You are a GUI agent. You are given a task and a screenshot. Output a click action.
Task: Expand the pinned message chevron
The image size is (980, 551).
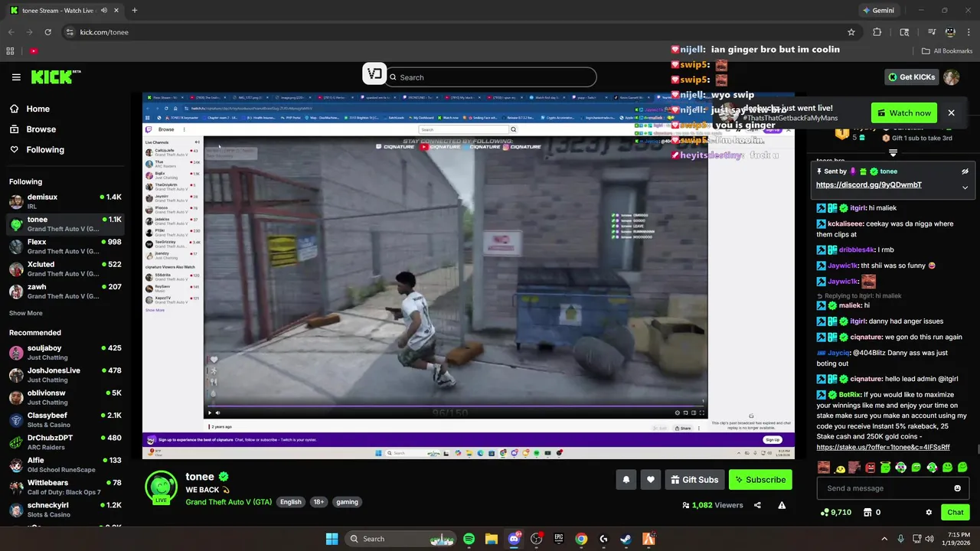tap(965, 187)
